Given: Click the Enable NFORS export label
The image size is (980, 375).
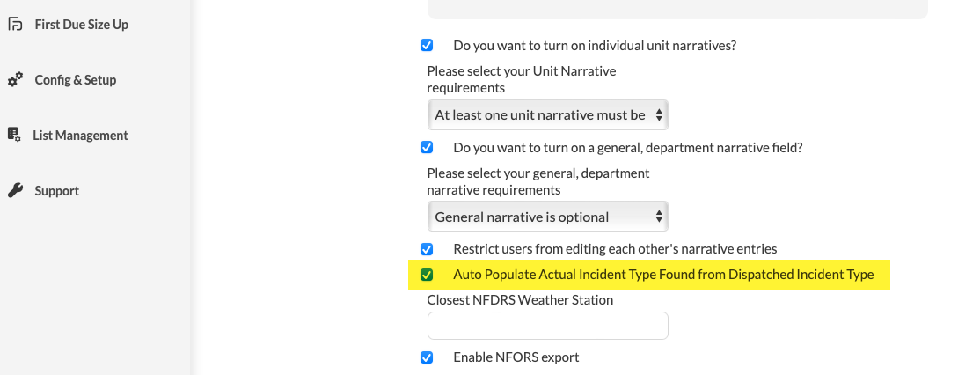Looking at the screenshot, I should tap(516, 357).
